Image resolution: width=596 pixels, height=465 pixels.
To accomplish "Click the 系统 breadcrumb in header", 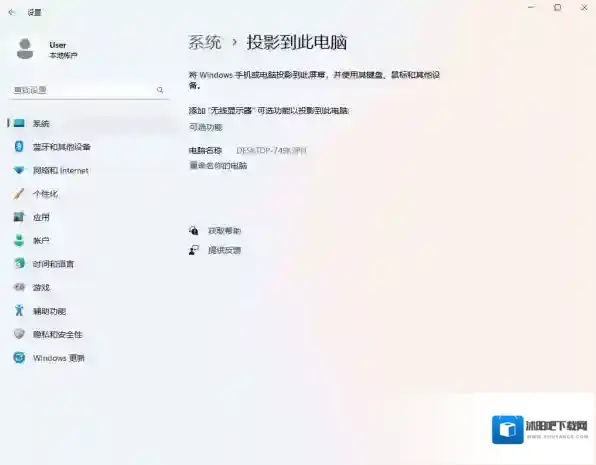I will pos(205,42).
